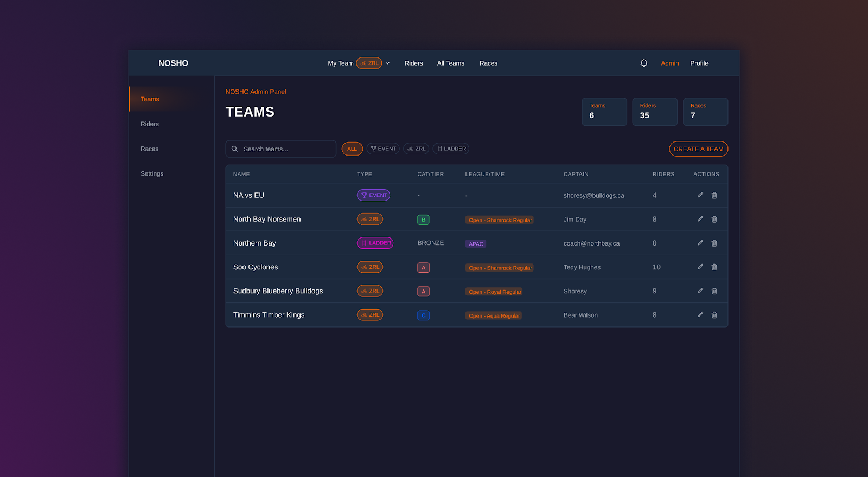Filter teams by EVENT type
This screenshot has height=477, width=868.
pyautogui.click(x=383, y=149)
